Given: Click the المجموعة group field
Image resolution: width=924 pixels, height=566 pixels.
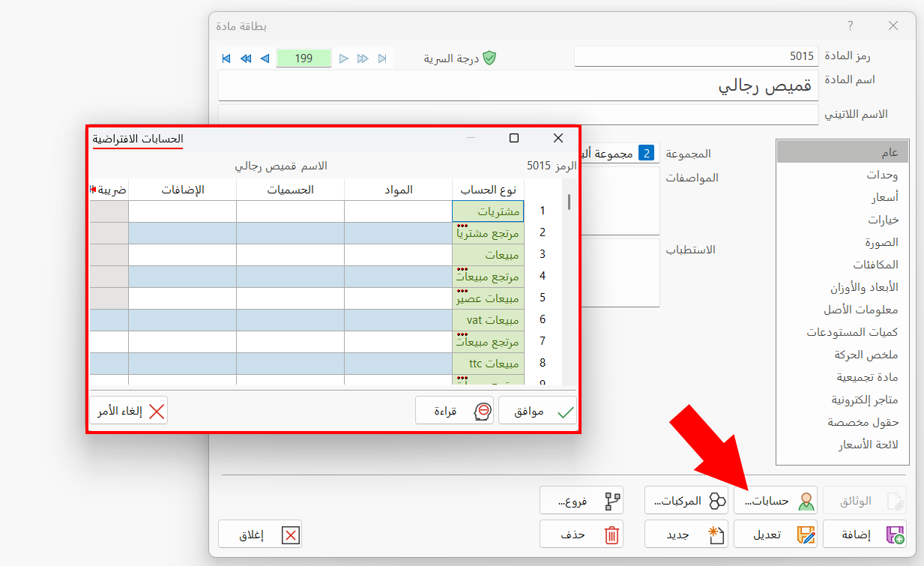Looking at the screenshot, I should click(619, 154).
